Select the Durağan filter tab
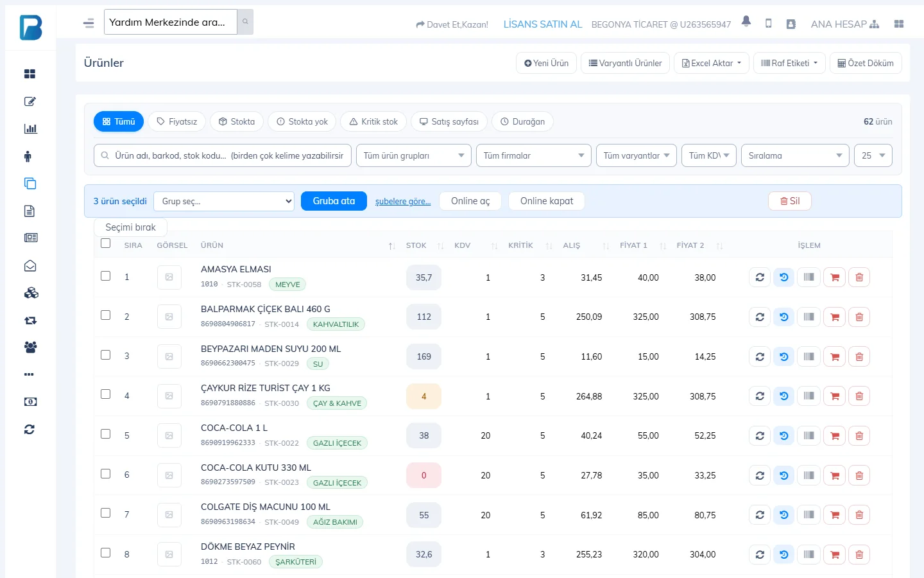This screenshot has width=924, height=578. [522, 121]
